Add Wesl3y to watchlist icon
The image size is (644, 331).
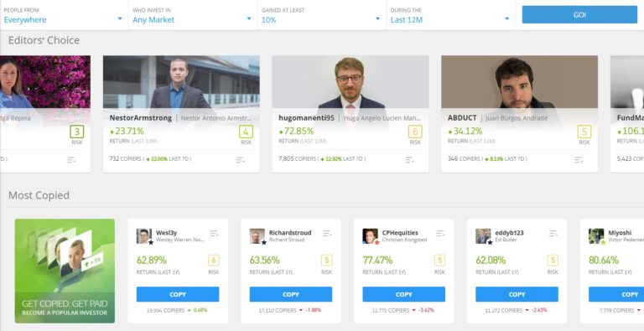tap(214, 233)
